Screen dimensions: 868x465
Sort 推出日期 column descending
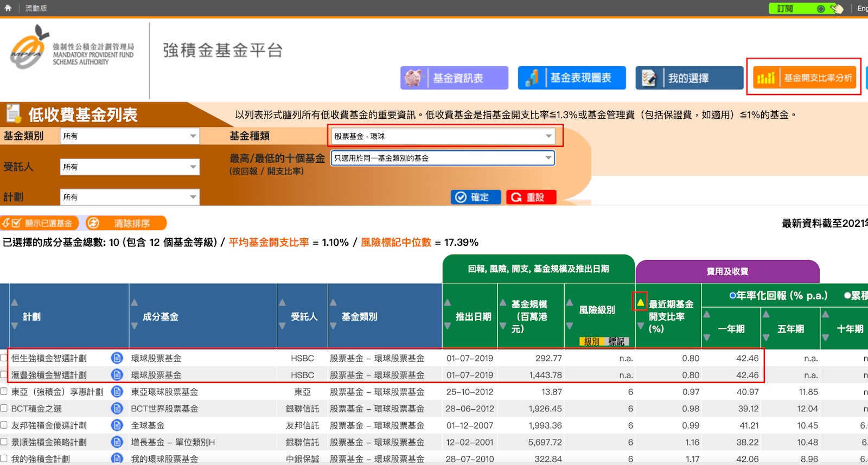pos(448,326)
